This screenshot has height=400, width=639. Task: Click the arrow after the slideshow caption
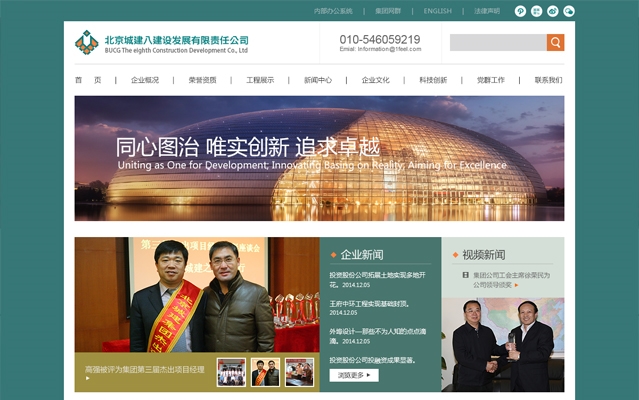(x=87, y=378)
